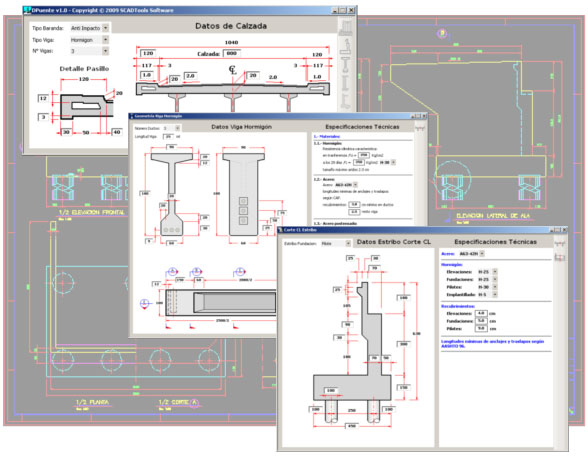Click the '1/2 PLANTA' drawing label
The height and width of the screenshot is (456, 588).
(92, 402)
